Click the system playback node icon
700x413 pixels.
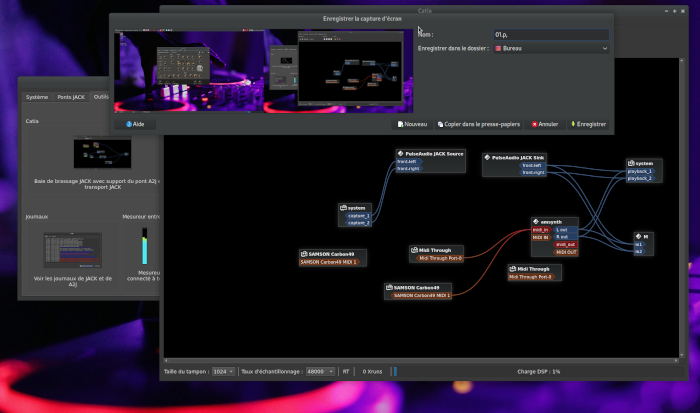click(x=631, y=163)
